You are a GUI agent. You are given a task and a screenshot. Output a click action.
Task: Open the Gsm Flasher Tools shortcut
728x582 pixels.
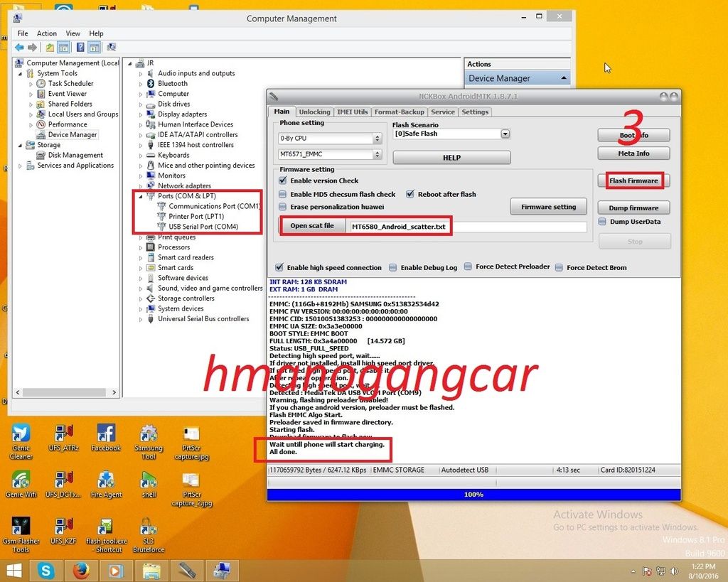21,527
